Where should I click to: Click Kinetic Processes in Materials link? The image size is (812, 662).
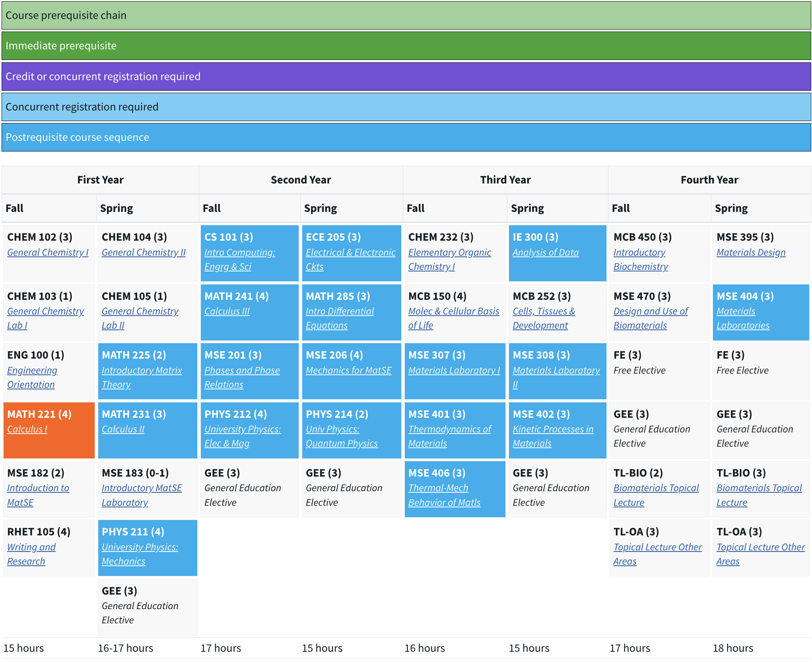point(553,436)
